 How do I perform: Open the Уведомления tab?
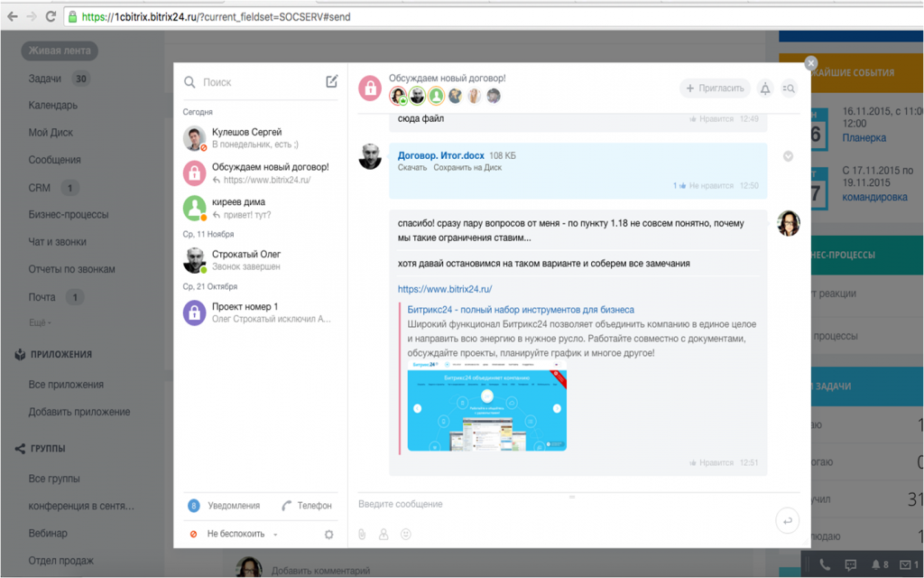pos(226,506)
